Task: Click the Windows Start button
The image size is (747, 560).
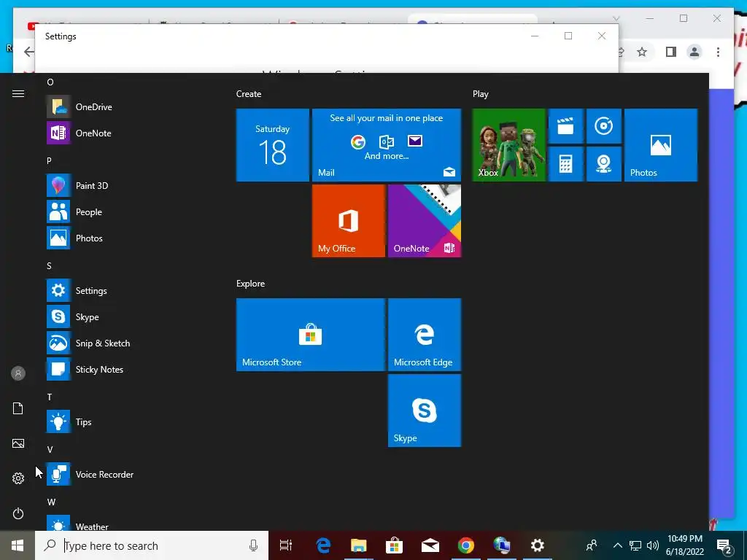Action: point(18,545)
